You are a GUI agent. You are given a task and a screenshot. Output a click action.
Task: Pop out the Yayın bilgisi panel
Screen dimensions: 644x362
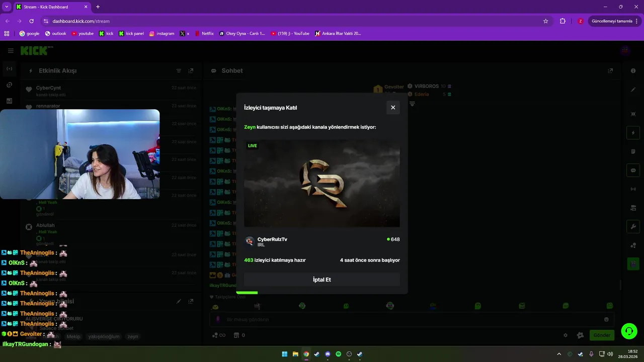pyautogui.click(x=191, y=301)
